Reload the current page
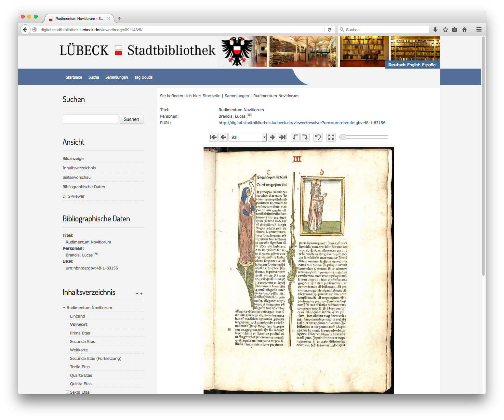 tap(329, 30)
